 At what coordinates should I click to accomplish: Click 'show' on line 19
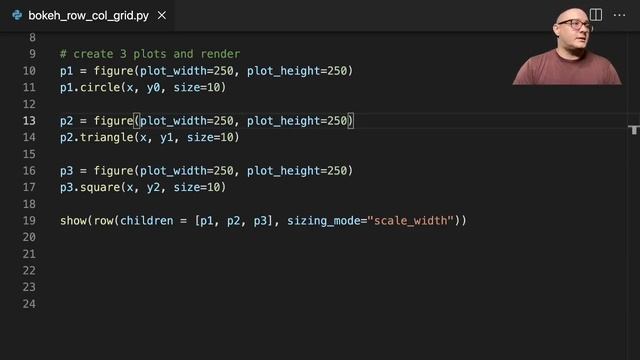pos(73,221)
